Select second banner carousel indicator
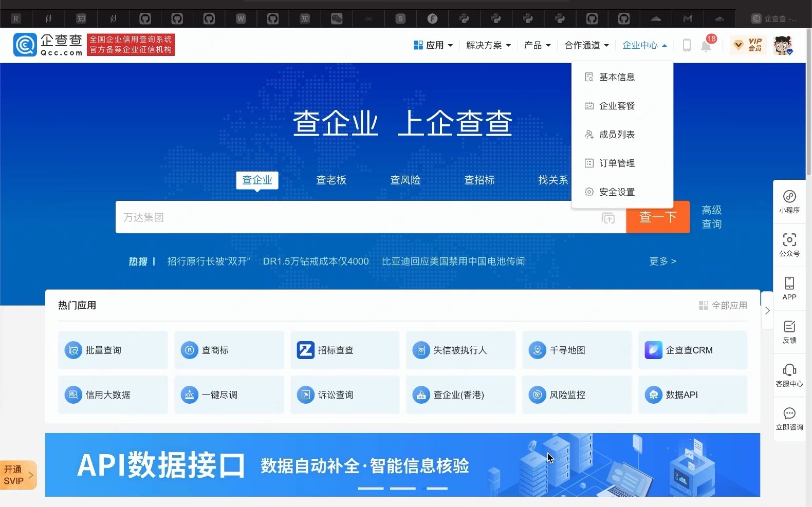 402,489
